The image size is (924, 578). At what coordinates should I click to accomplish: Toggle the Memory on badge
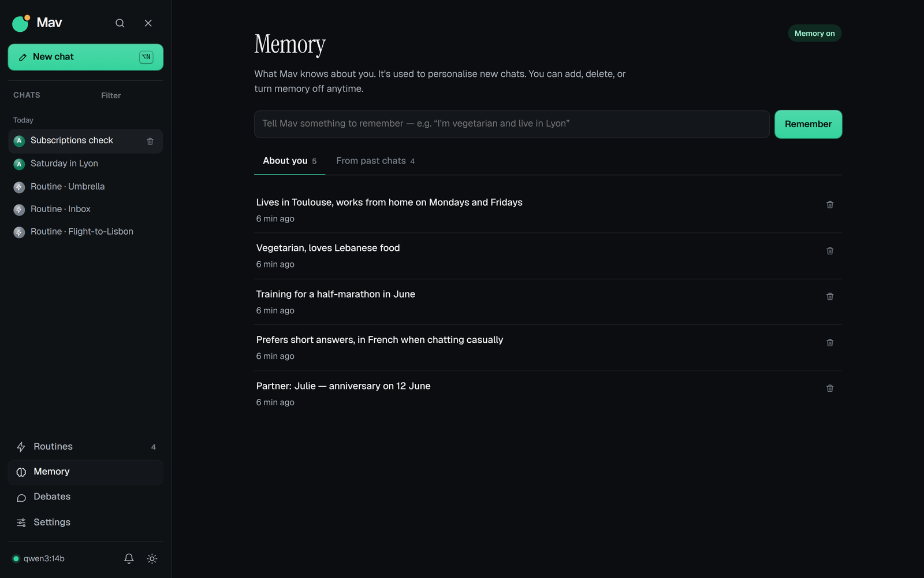[814, 34]
